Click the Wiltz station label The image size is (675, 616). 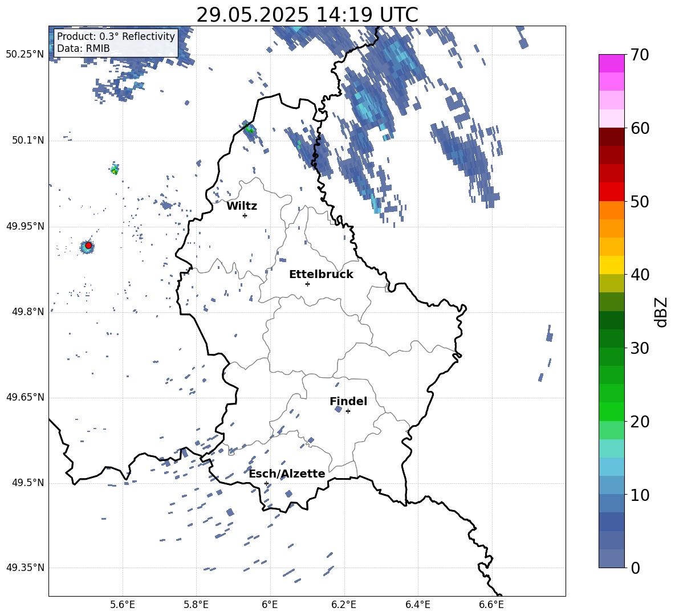(242, 206)
